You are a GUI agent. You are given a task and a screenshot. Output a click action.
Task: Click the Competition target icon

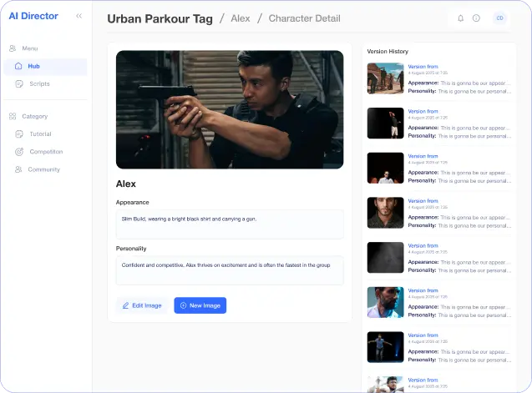tap(19, 152)
